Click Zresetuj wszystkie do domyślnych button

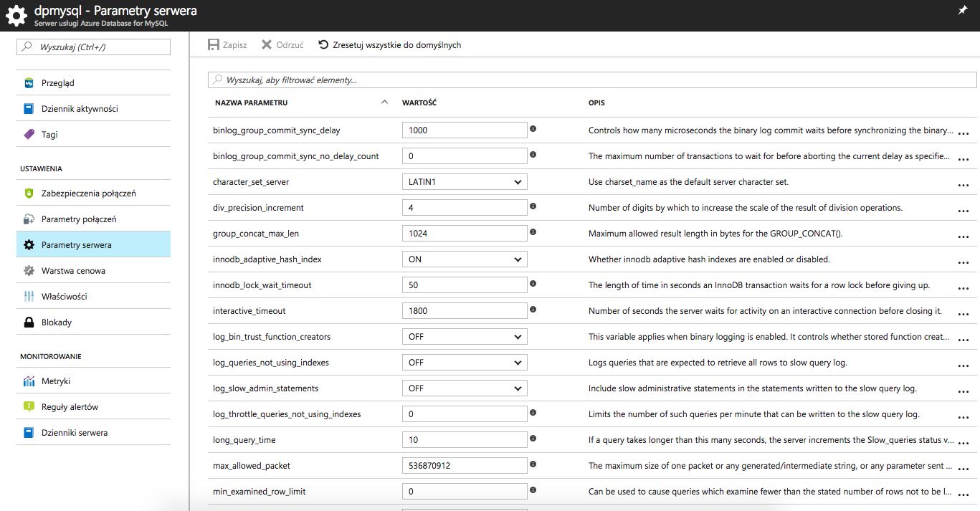(x=389, y=44)
